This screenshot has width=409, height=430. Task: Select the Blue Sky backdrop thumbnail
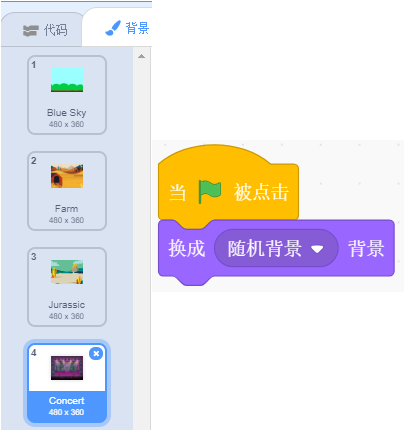tap(67, 95)
